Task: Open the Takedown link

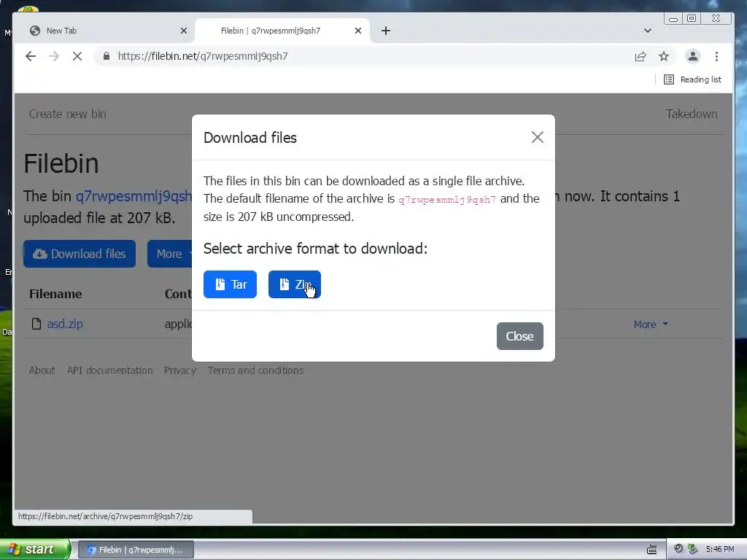Action: [x=692, y=114]
